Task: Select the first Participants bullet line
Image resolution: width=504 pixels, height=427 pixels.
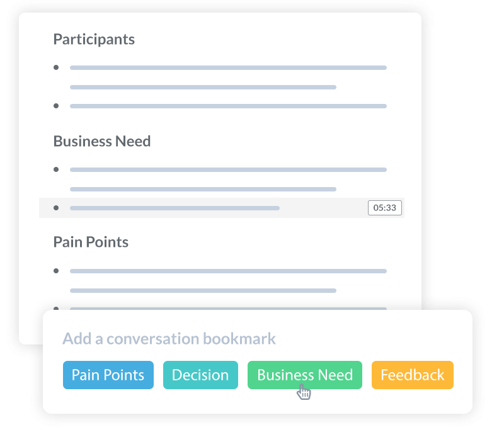Action: pyautogui.click(x=228, y=68)
